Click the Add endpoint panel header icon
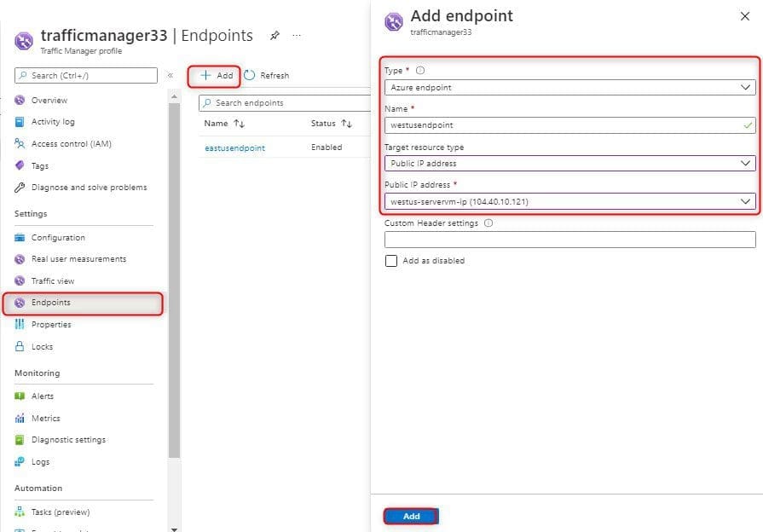Image resolution: width=763 pixels, height=532 pixels. (x=394, y=22)
